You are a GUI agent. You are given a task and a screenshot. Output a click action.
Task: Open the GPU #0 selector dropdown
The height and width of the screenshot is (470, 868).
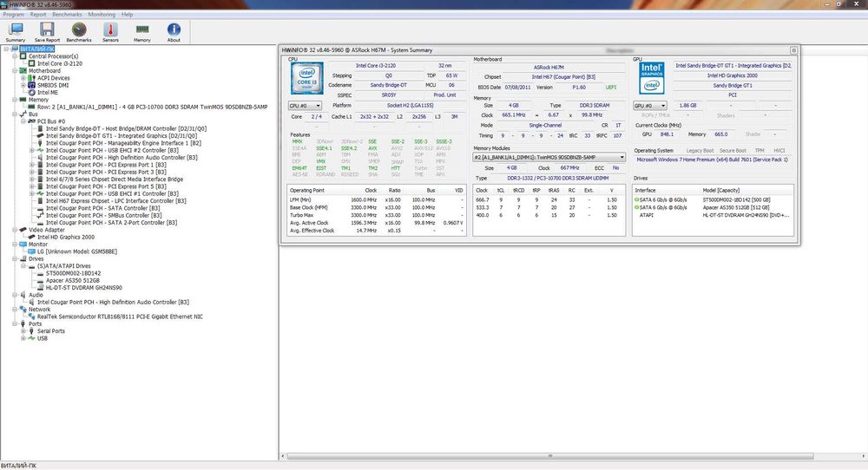click(650, 105)
